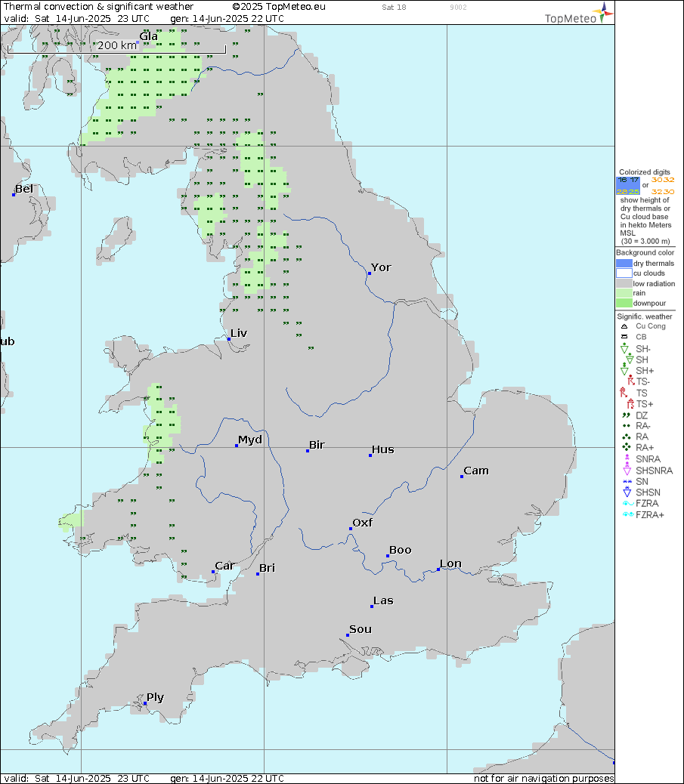The width and height of the screenshot is (684, 784).
Task: Click the SHSNRA sleet shower symbol
Action: point(627,470)
